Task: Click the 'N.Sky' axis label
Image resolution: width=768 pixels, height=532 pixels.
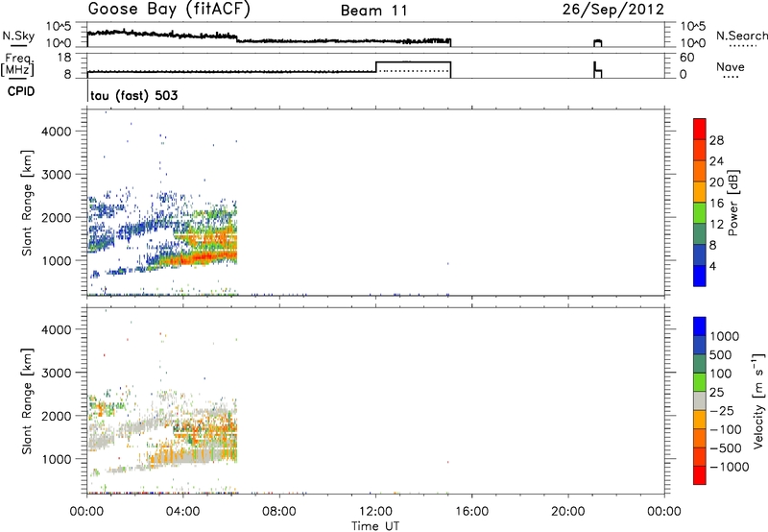Action: [x=18, y=36]
